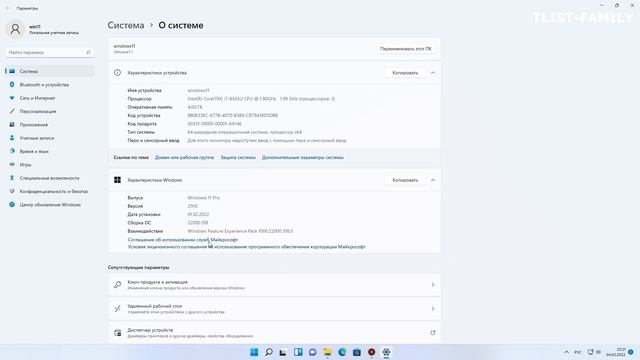Open taskbar Search
This screenshot has width=640, height=360.
[x=269, y=352]
